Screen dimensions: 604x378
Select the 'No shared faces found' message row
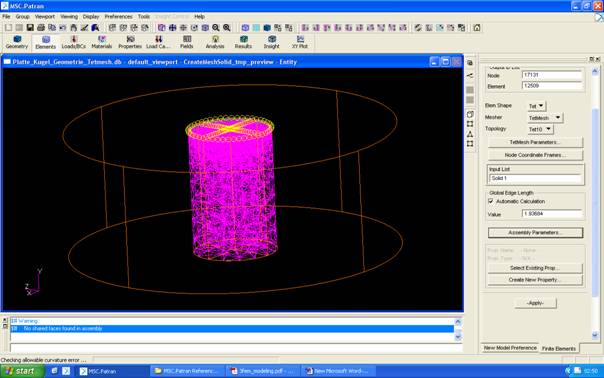[x=232, y=329]
